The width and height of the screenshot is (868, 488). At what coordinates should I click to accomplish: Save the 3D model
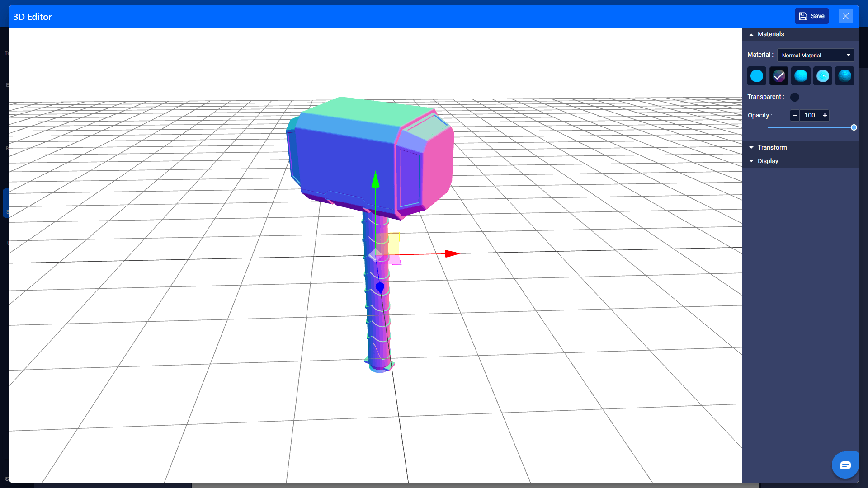pos(811,16)
